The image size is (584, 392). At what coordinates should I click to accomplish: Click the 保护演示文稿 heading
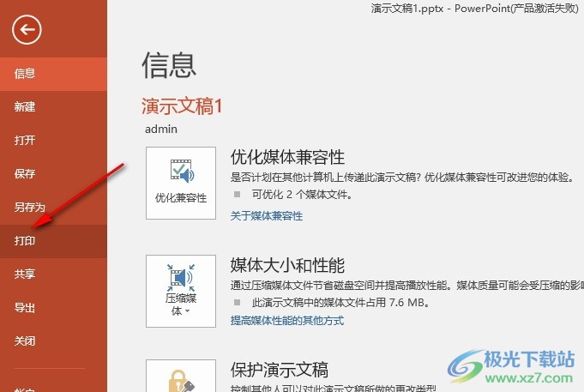click(280, 370)
